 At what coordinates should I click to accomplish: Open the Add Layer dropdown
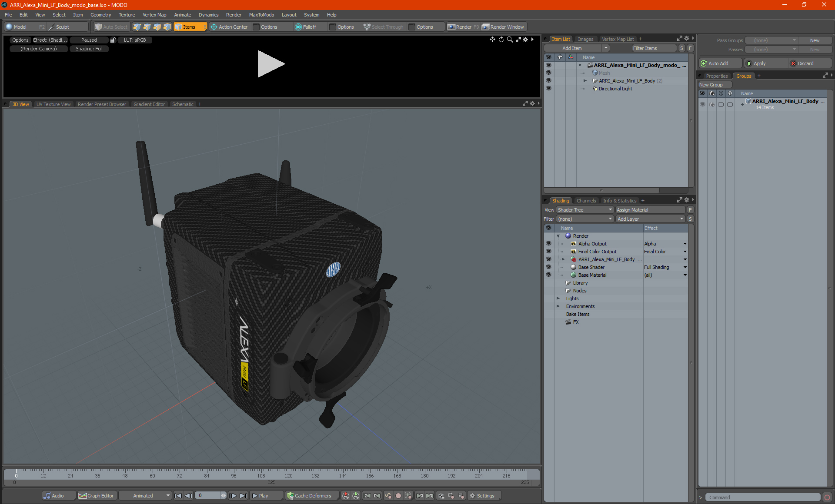(x=650, y=219)
